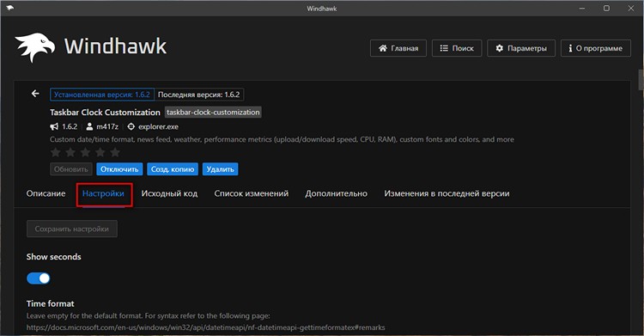Open the Главная home page
The height and width of the screenshot is (336, 644).
tap(398, 48)
